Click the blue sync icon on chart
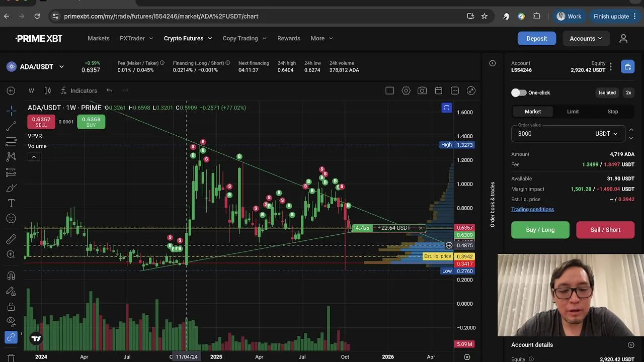This screenshot has width=644, height=362. coord(446,108)
